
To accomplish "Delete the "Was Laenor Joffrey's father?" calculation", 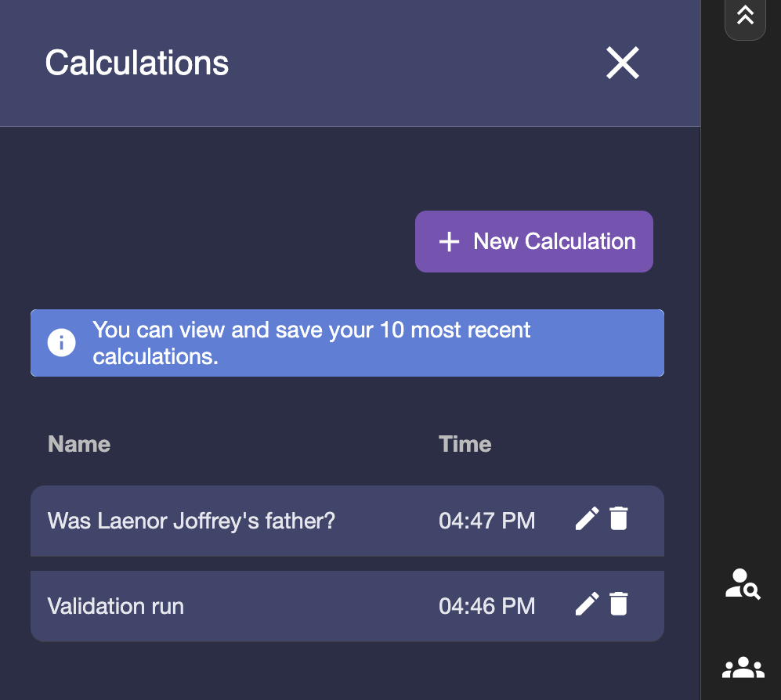I will (619, 518).
